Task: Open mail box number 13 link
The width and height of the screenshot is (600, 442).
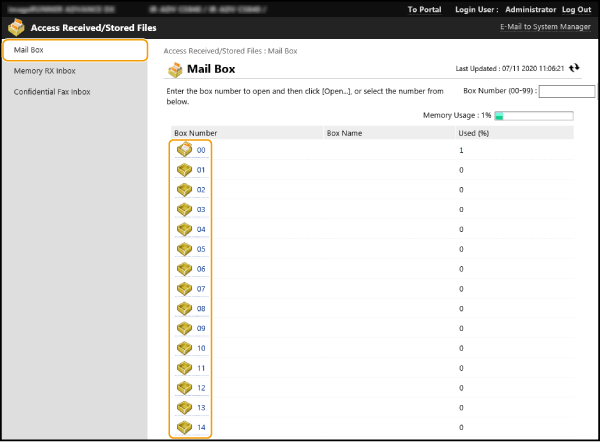Action: click(201, 408)
